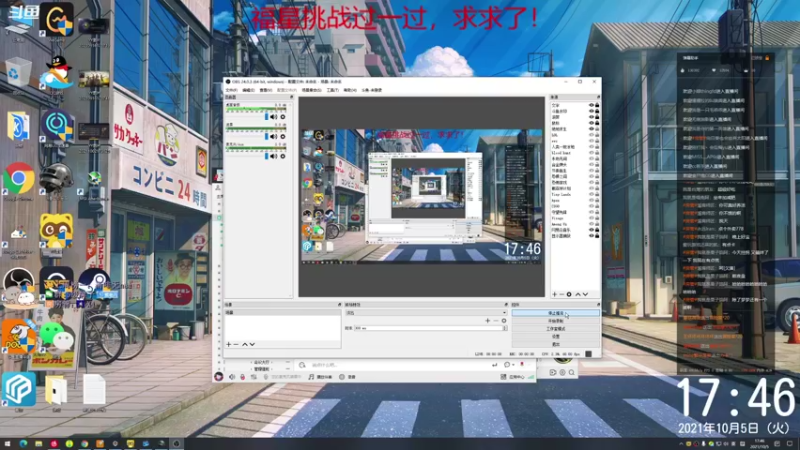Open WeChat desktop shortcut
Image resolution: width=800 pixels, height=450 pixels.
56,337
